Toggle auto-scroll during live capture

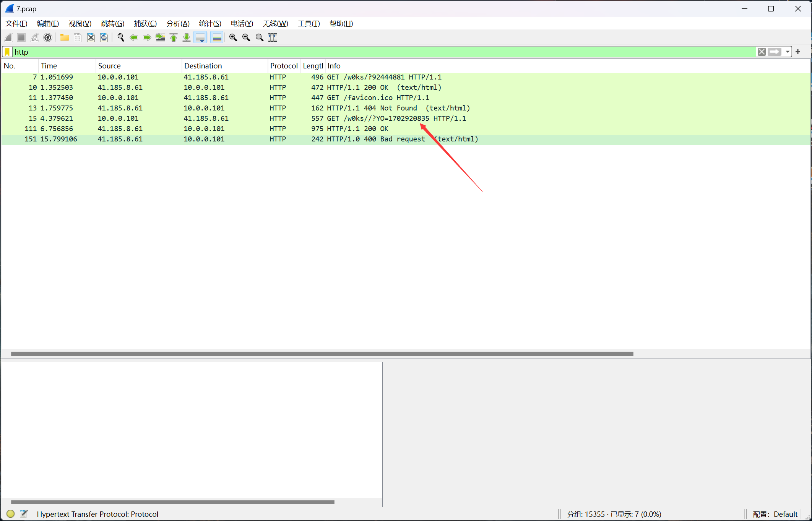coord(200,37)
